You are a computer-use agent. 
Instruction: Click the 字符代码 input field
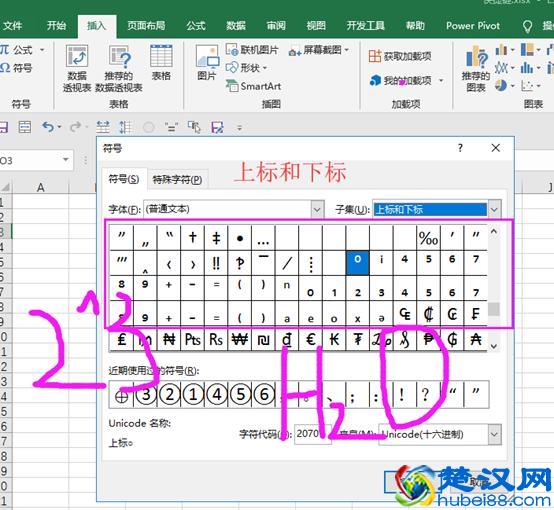[x=312, y=434]
